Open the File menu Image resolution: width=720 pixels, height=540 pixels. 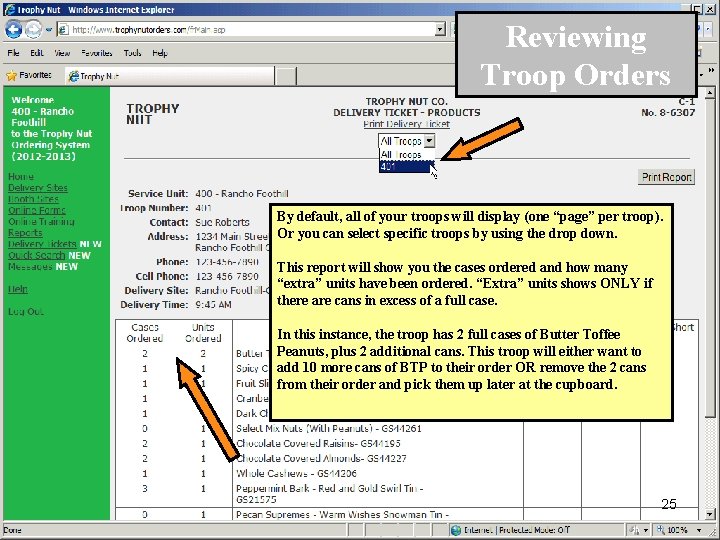pyautogui.click(x=13, y=53)
